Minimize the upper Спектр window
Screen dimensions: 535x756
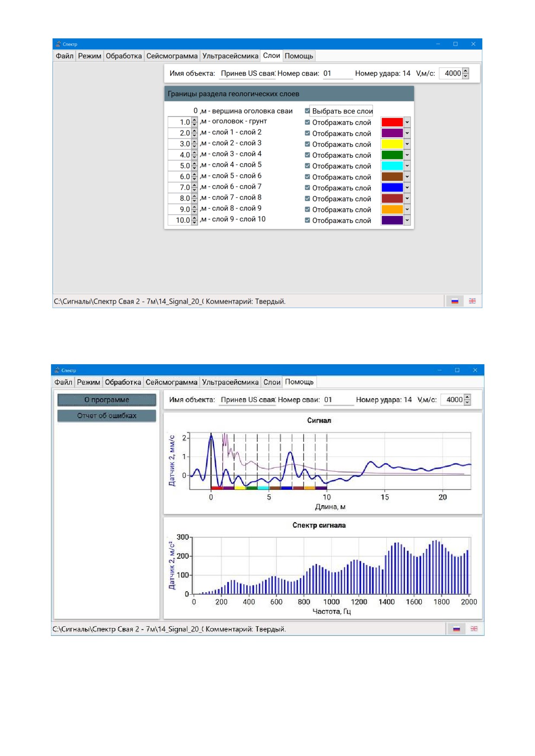tap(438, 44)
